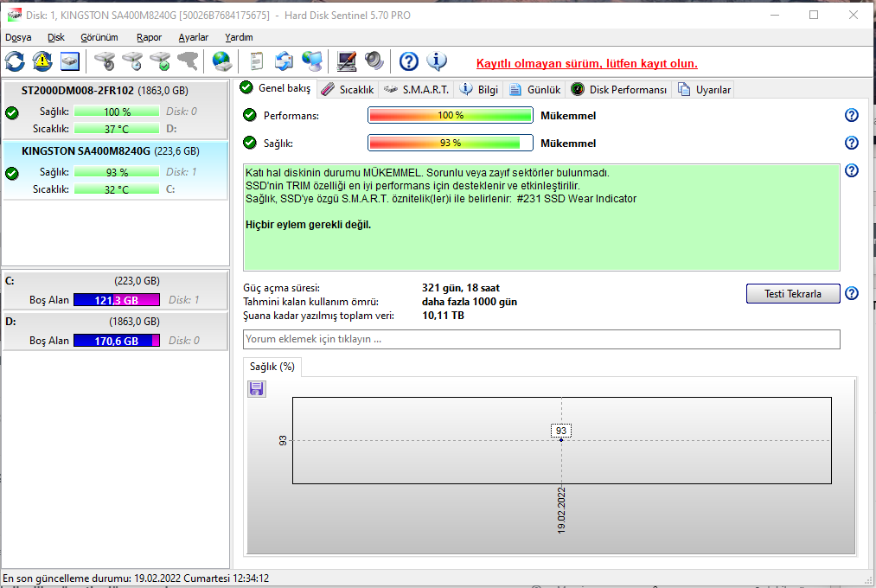Viewport: 876px width, 588px height.
Task: Click the D: free space 170,6 GB bar
Action: (x=116, y=341)
